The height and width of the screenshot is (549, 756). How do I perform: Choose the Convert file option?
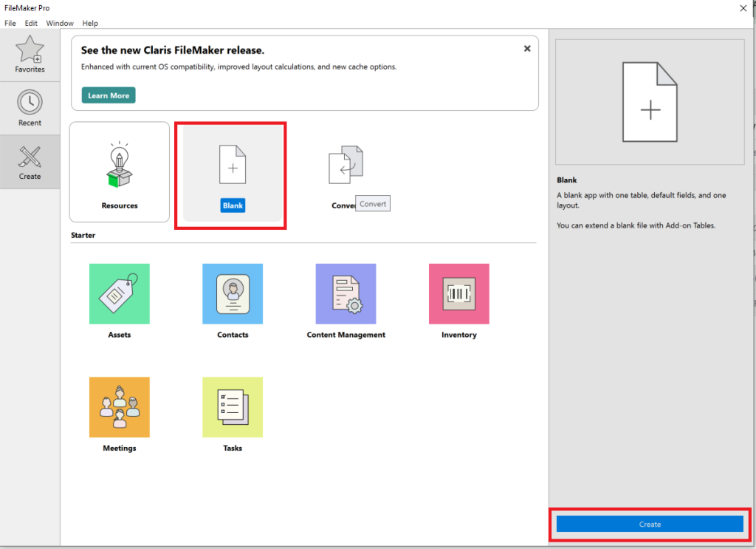click(x=345, y=163)
